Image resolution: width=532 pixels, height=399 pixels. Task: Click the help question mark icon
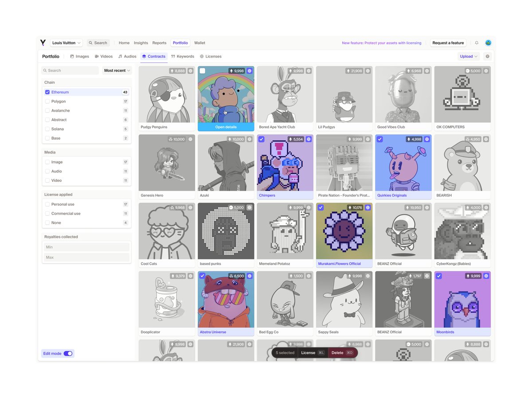point(488,56)
